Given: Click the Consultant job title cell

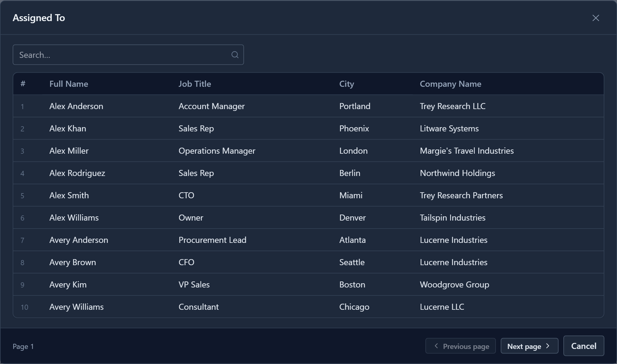Looking at the screenshot, I should pos(199,307).
